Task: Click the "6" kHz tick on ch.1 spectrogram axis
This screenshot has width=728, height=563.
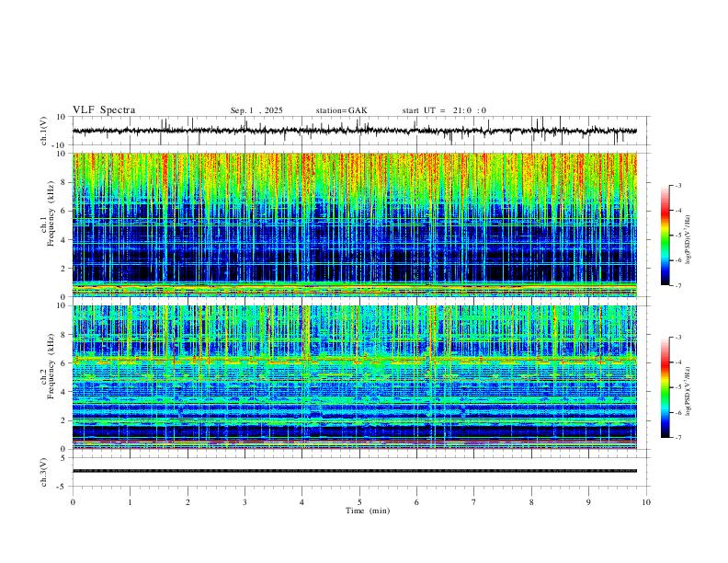Action: click(64, 211)
